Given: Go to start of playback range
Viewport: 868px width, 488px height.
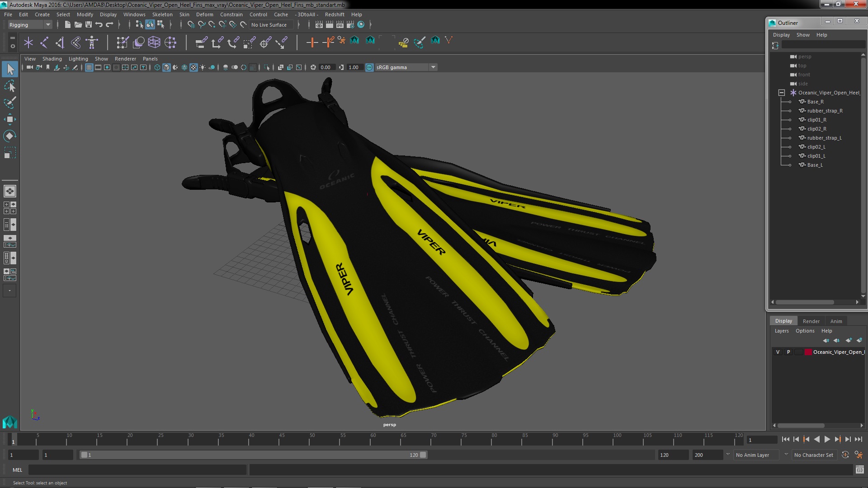Looking at the screenshot, I should [x=785, y=439].
